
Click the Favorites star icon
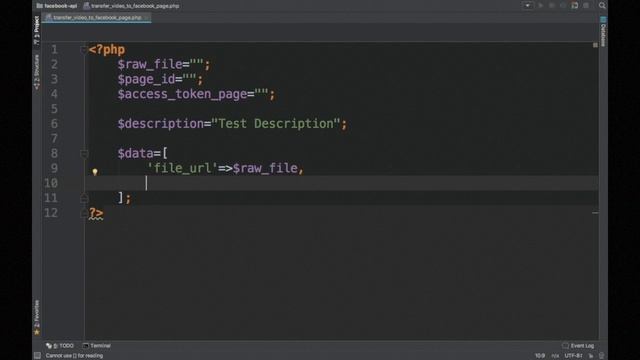coord(37,332)
